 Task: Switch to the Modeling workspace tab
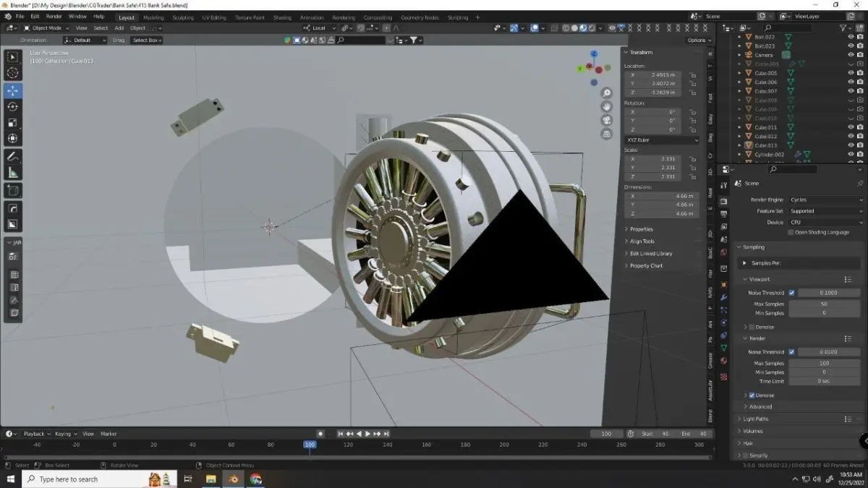pos(153,17)
